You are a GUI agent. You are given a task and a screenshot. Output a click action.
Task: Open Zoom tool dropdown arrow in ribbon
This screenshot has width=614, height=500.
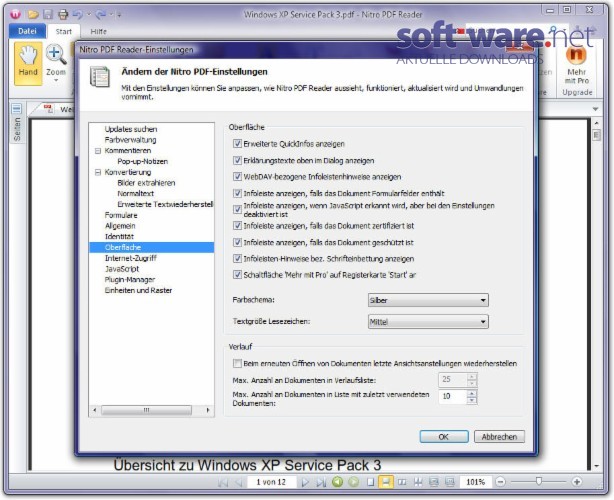point(56,81)
